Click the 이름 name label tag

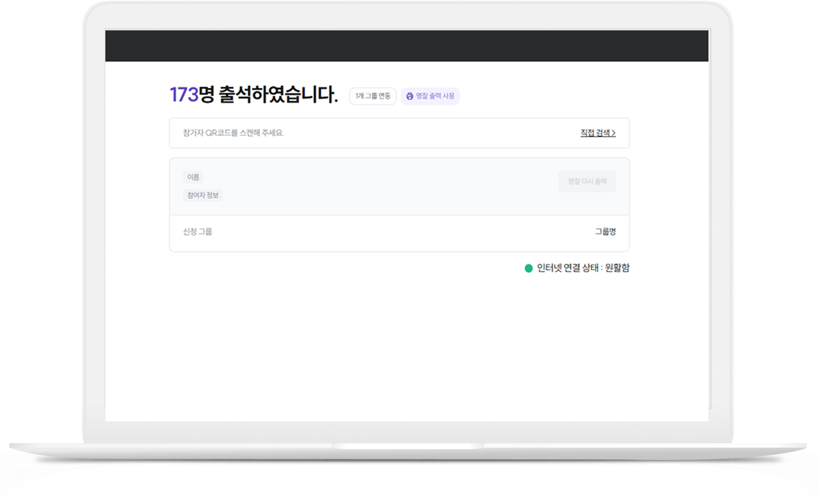pos(192,177)
